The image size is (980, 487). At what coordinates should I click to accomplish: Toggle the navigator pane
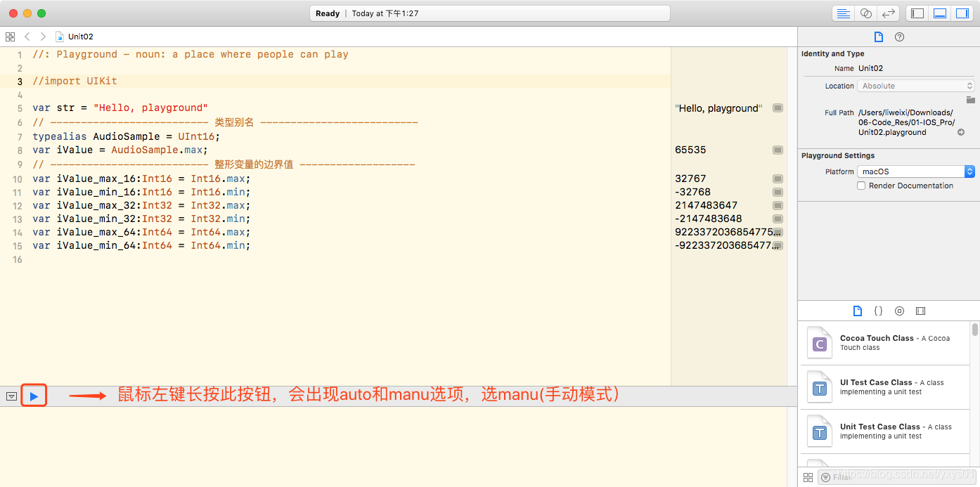tap(917, 13)
